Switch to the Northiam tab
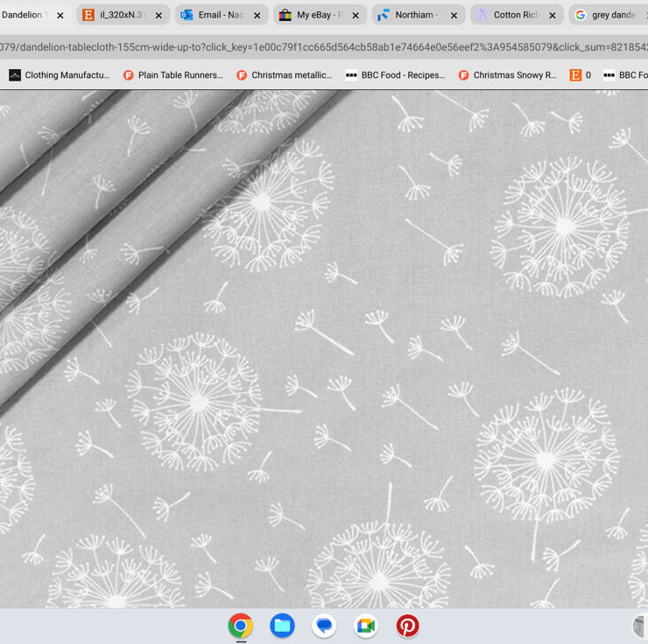Viewport: 648px width, 644px height. pos(418,15)
